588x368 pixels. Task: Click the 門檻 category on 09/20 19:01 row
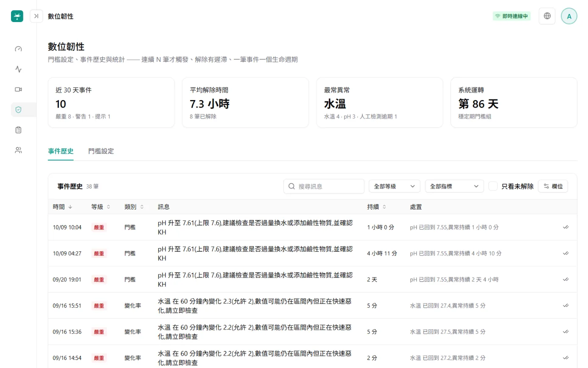tap(130, 279)
